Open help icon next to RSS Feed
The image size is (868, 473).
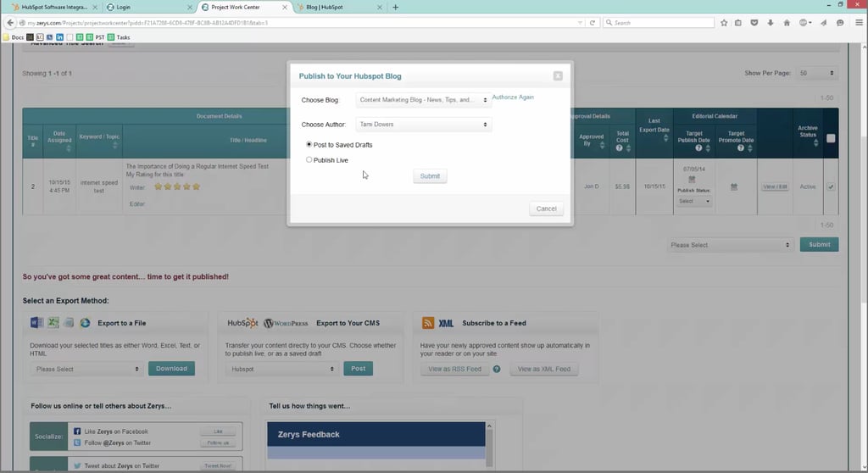click(x=497, y=369)
